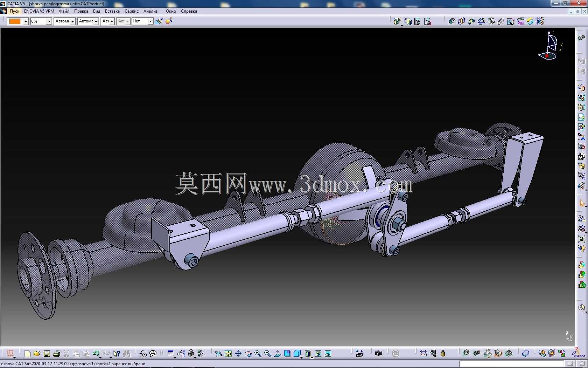Open the ENOVIA V5 VPM menu

point(39,11)
